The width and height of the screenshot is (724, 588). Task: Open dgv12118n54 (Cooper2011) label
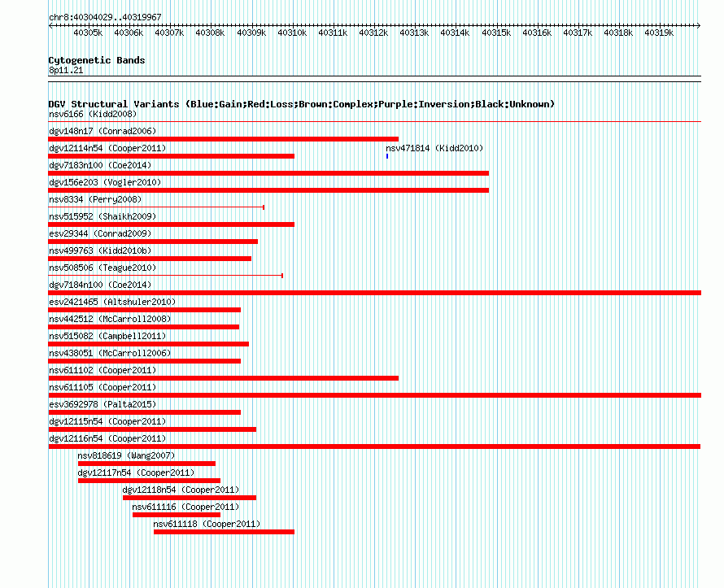pyautogui.click(x=181, y=490)
